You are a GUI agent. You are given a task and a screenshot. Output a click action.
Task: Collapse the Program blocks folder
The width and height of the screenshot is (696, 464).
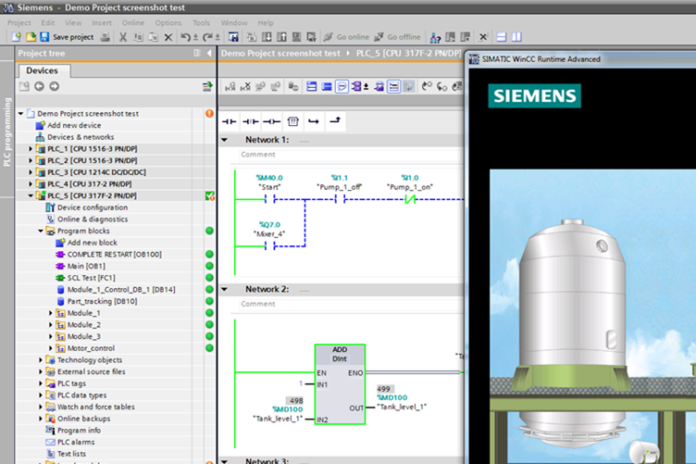(x=41, y=230)
